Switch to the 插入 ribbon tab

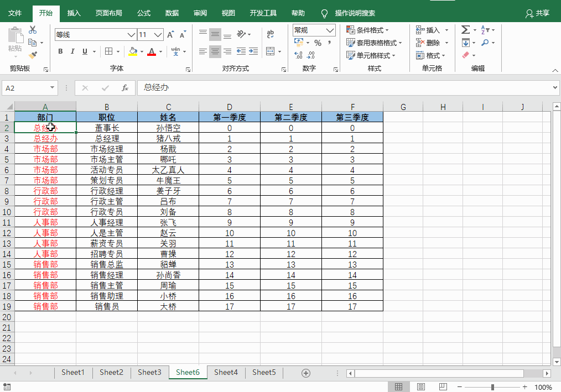pyautogui.click(x=74, y=13)
